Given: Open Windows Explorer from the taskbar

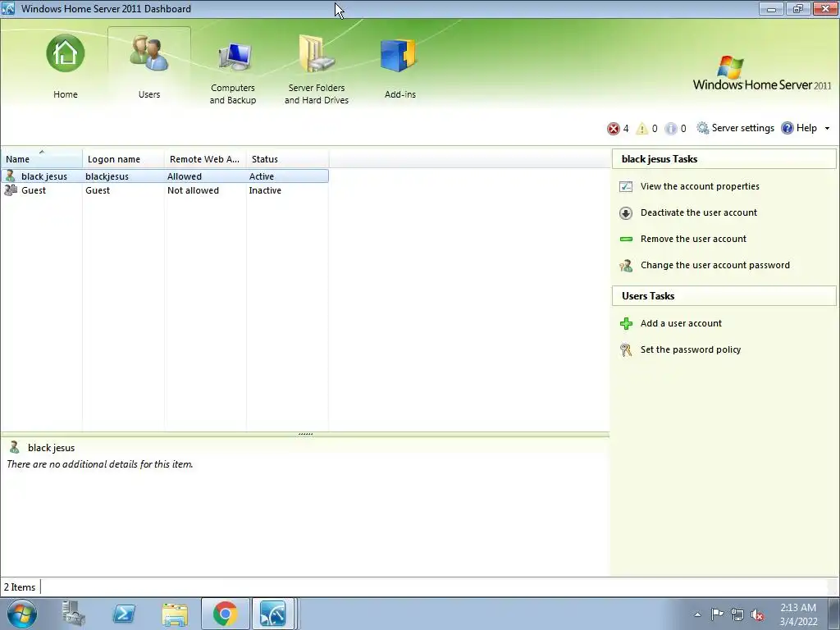Looking at the screenshot, I should (175, 614).
